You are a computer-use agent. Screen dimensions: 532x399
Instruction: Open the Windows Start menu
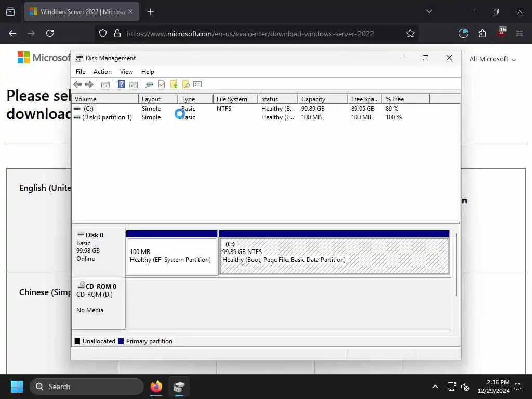click(x=17, y=387)
